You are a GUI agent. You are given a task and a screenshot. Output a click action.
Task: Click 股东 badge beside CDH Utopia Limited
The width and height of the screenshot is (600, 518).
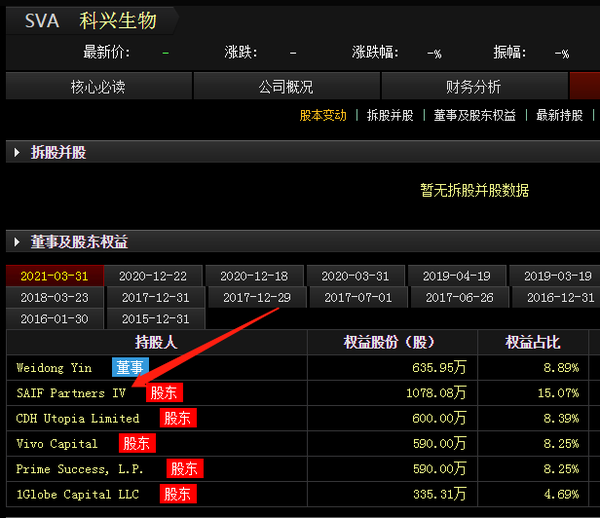[178, 418]
